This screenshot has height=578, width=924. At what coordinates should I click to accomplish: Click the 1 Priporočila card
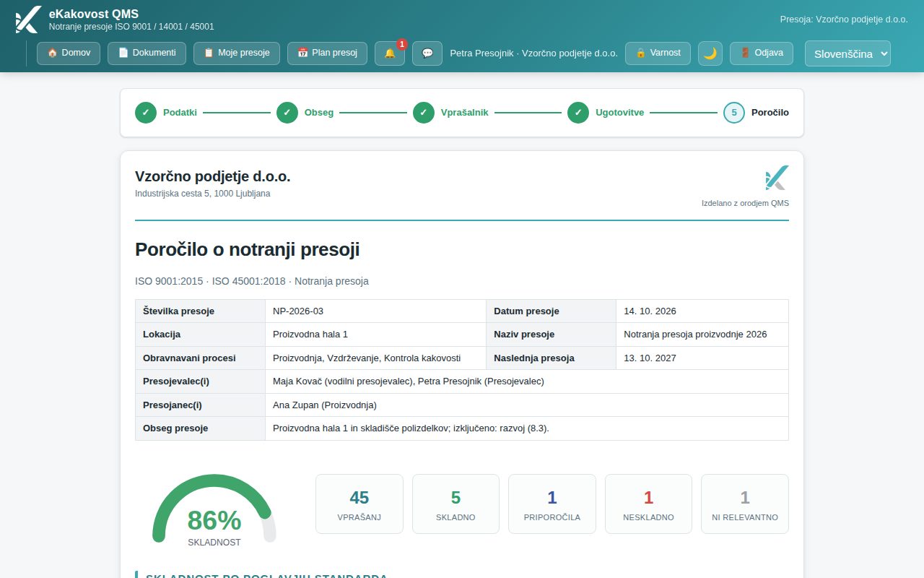point(552,504)
